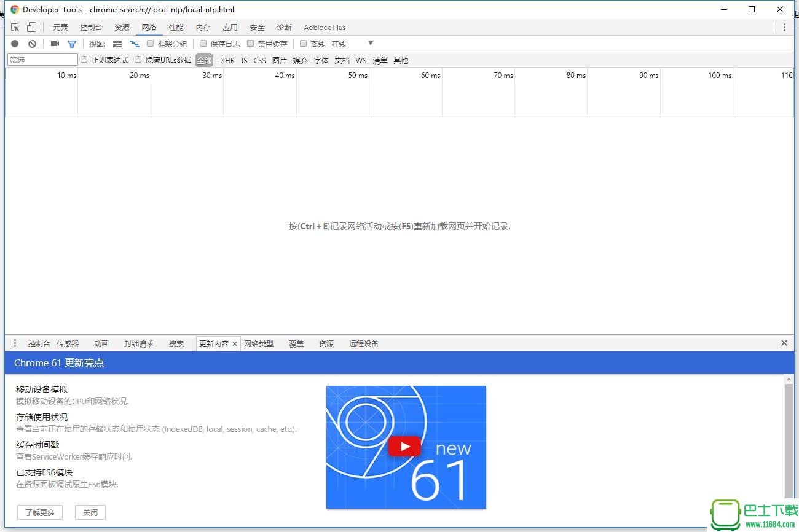Viewport: 799px width, 532px height.
Task: Select the 全部 request type filter
Action: coord(204,60)
